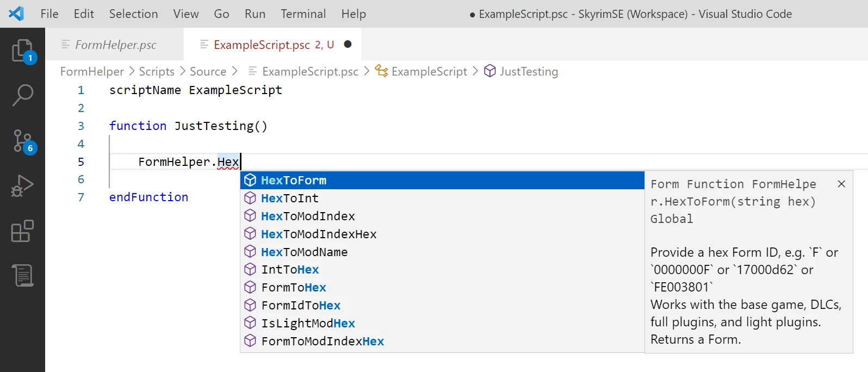Viewport: 868px width, 372px height.
Task: Open the Terminal menu
Action: click(303, 14)
